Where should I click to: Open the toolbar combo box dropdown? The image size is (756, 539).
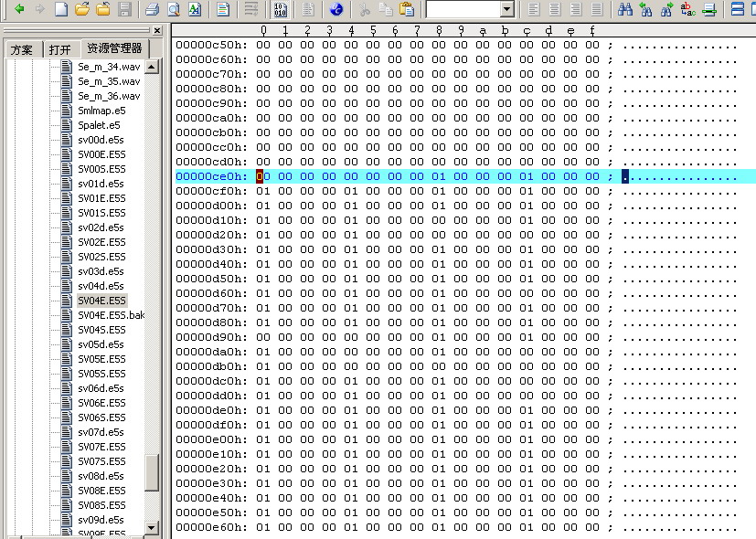click(506, 10)
